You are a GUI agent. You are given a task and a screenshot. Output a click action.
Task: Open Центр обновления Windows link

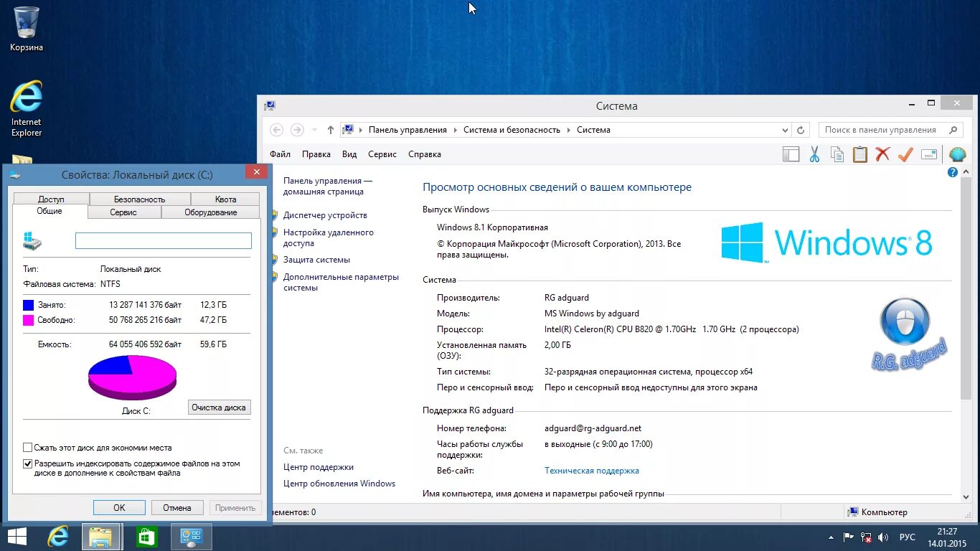coord(339,484)
